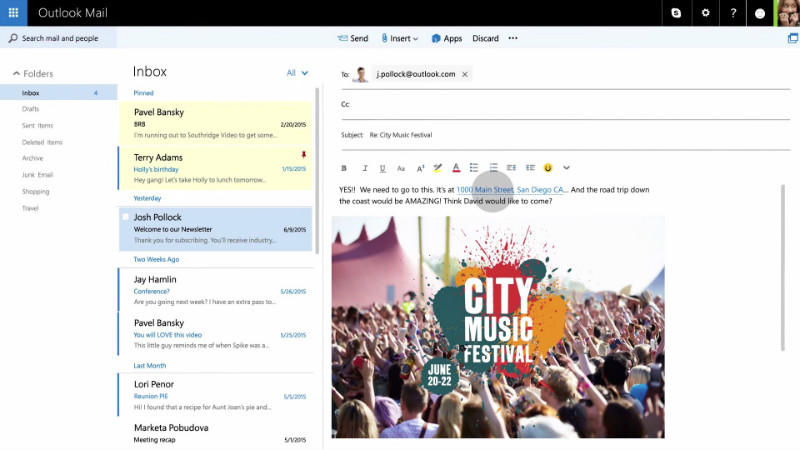Apply italic formatting in the compose toolbar

[365, 168]
